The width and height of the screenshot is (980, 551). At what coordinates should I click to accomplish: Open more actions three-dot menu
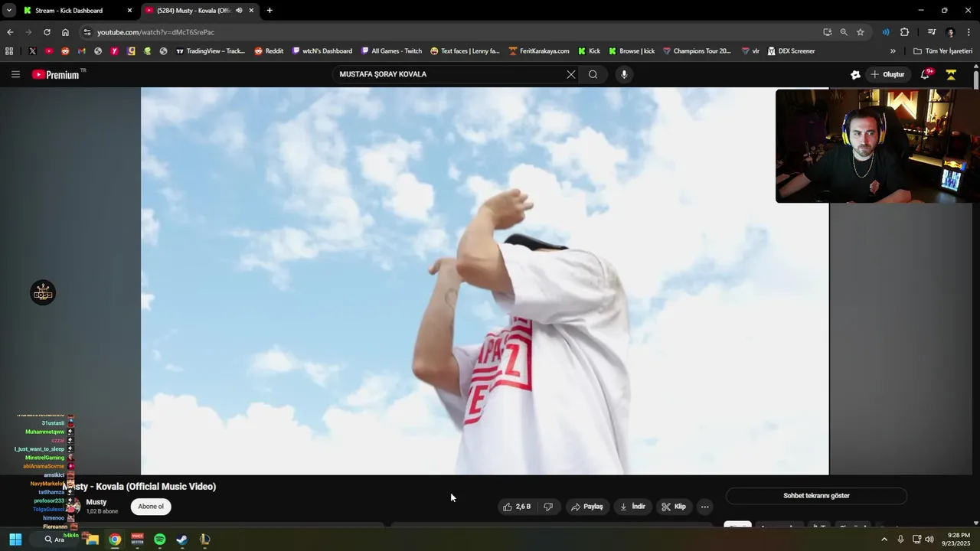pyautogui.click(x=705, y=507)
